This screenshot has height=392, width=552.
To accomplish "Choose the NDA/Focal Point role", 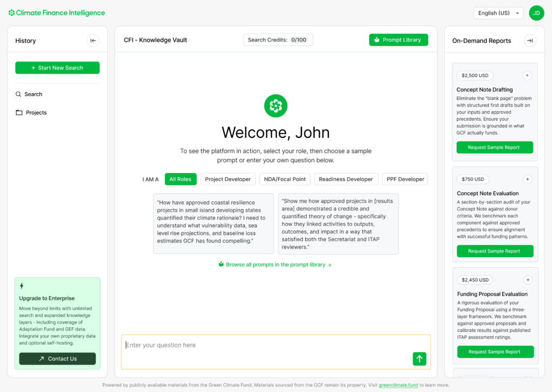I will [x=285, y=179].
